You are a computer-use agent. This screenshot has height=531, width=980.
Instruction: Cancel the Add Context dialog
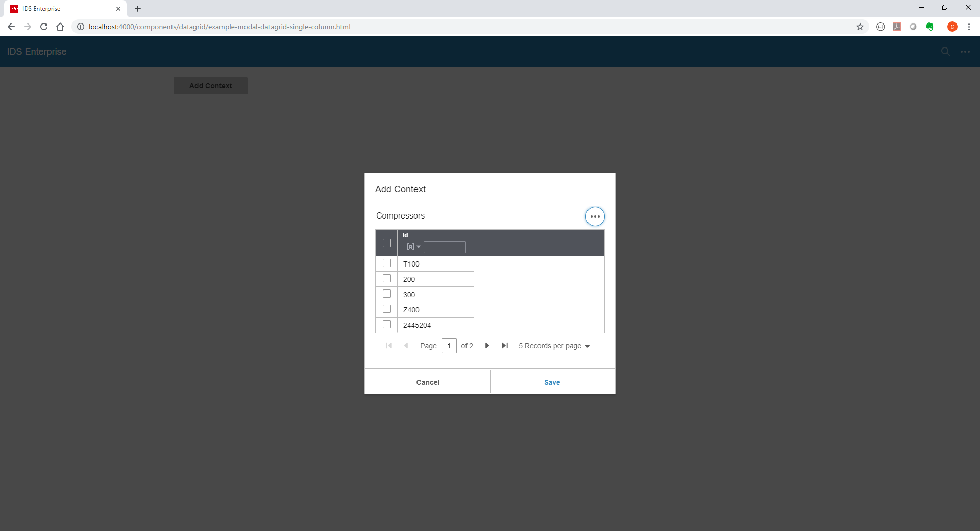click(x=428, y=382)
